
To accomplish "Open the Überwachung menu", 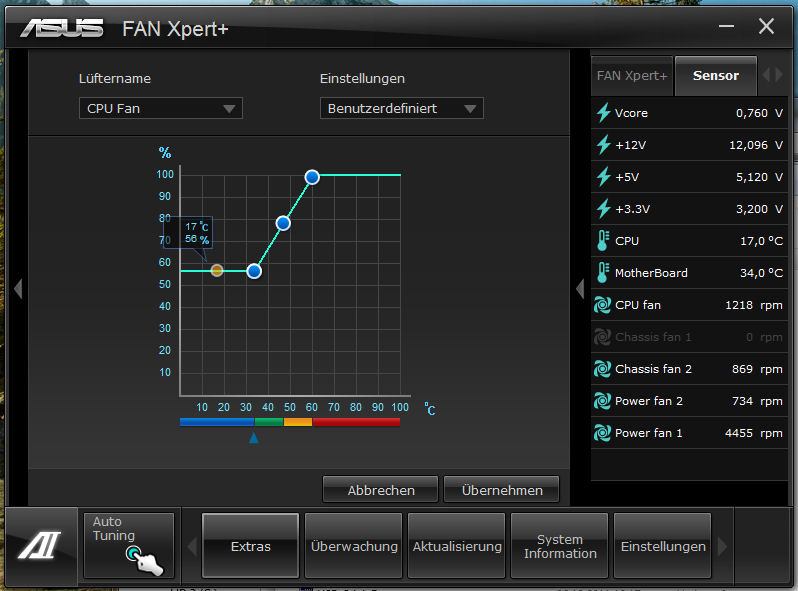I will click(354, 546).
